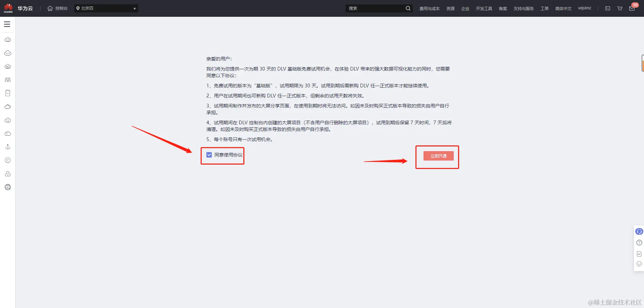Open the cloud with diagonal arrow sidebar icon
The image size is (644, 308).
[x=8, y=134]
